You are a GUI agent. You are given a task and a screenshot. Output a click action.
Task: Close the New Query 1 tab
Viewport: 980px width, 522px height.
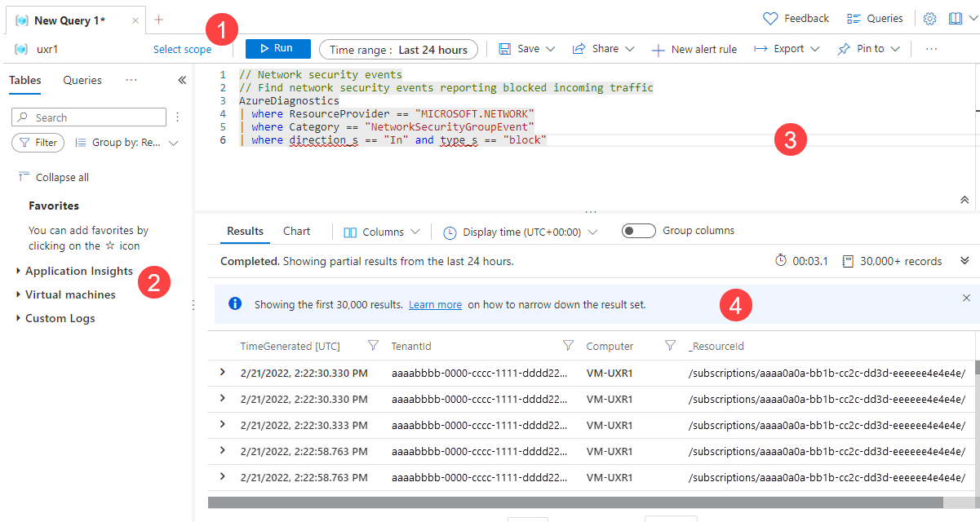click(135, 20)
